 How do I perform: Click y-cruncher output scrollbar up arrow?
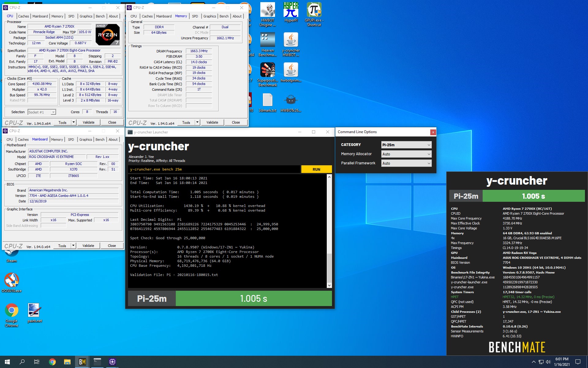[x=329, y=177]
